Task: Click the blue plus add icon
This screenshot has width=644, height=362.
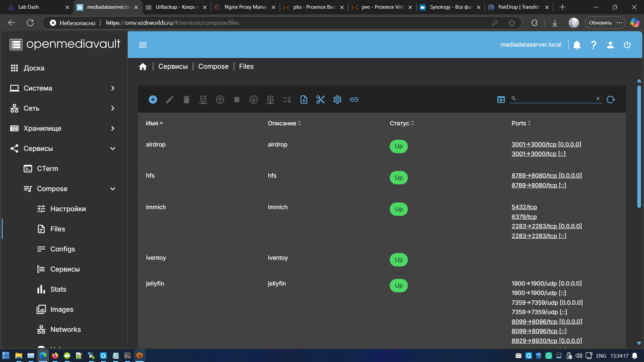Action: point(153,100)
